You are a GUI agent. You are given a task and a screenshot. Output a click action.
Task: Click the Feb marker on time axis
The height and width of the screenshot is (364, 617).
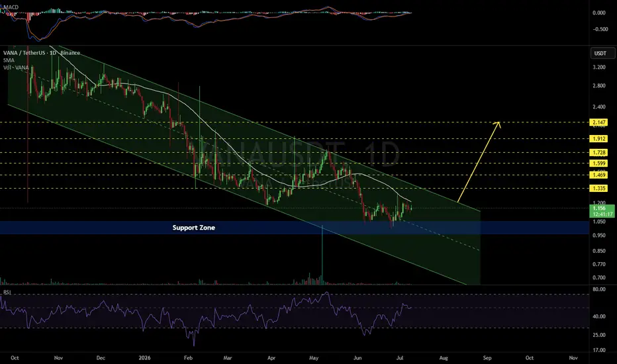(x=188, y=357)
